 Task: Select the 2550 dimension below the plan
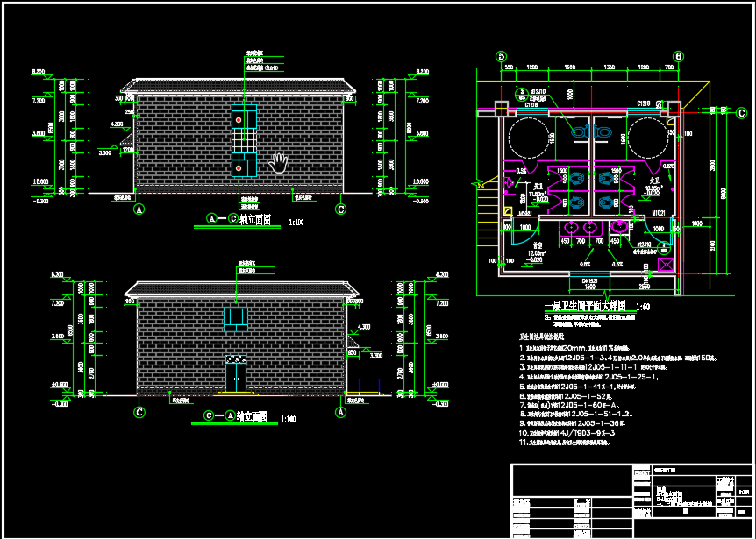pyautogui.click(x=644, y=286)
